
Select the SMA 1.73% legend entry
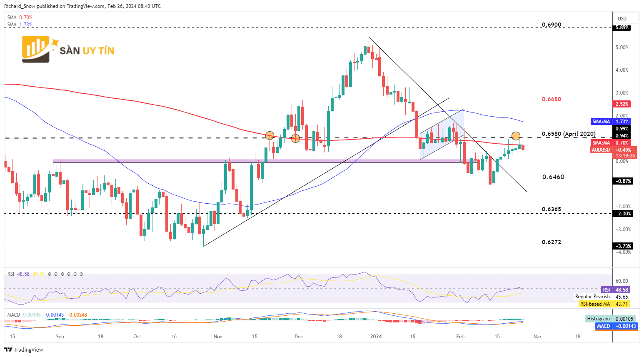[20, 25]
